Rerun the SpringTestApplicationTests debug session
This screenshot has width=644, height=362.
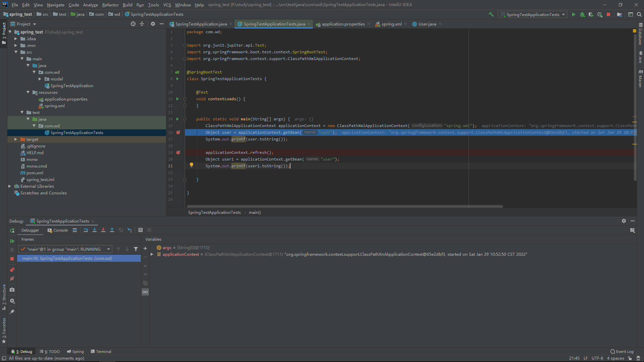12,230
